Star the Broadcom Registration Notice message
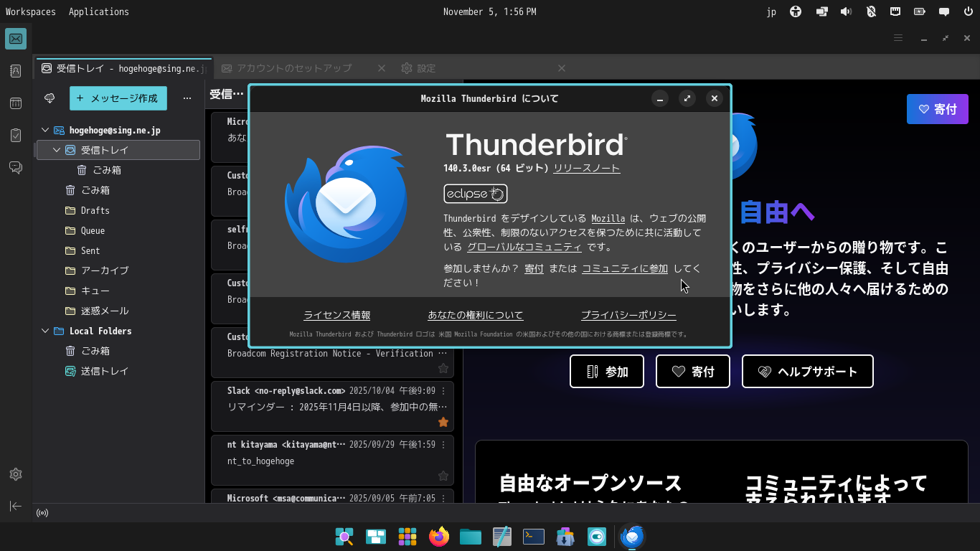Viewport: 980px width, 551px height. [443, 368]
